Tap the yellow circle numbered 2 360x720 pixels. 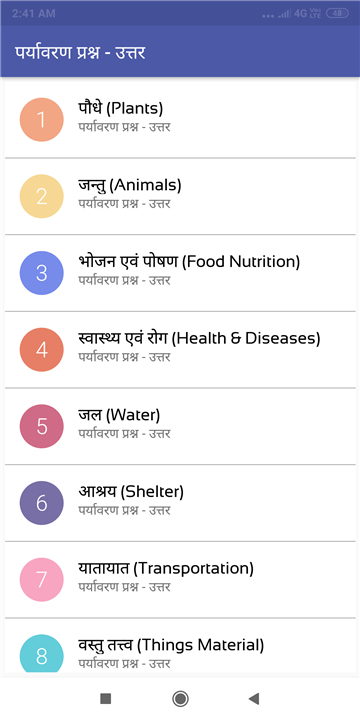[x=41, y=196]
